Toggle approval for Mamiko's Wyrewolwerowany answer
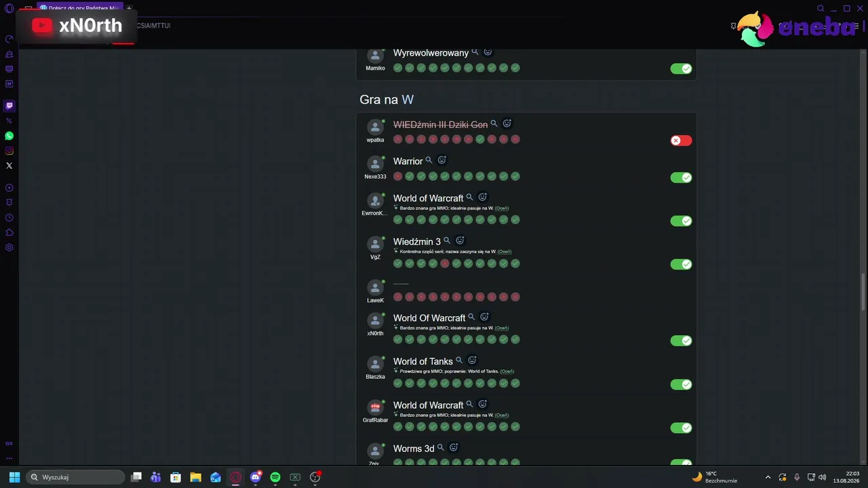This screenshot has height=488, width=868. click(x=681, y=68)
